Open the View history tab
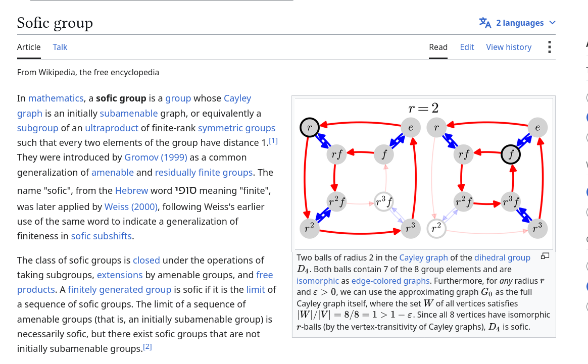Image resolution: width=588 pixels, height=364 pixels. [x=509, y=47]
